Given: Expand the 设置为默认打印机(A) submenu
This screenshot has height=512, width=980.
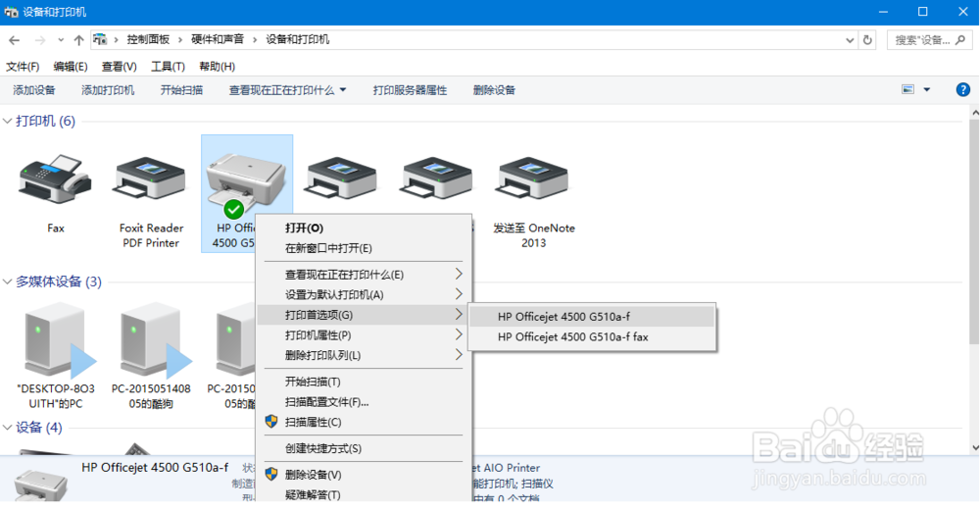Looking at the screenshot, I should [x=458, y=293].
